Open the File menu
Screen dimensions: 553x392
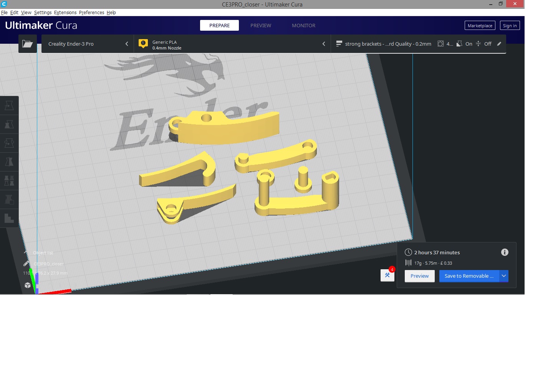coord(4,12)
